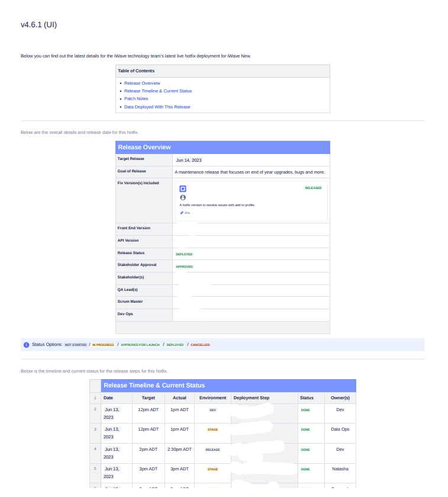Click the APPROVED lozenge for Stakeholder Approval

click(184, 267)
